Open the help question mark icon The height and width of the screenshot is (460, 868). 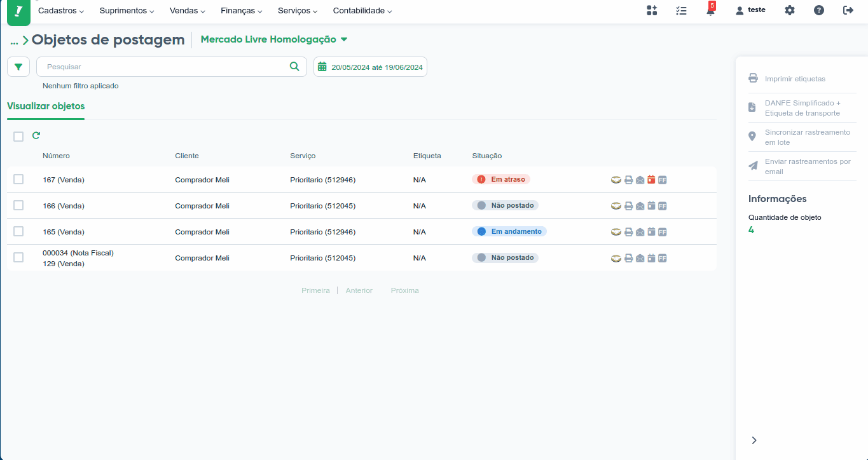[x=819, y=10]
